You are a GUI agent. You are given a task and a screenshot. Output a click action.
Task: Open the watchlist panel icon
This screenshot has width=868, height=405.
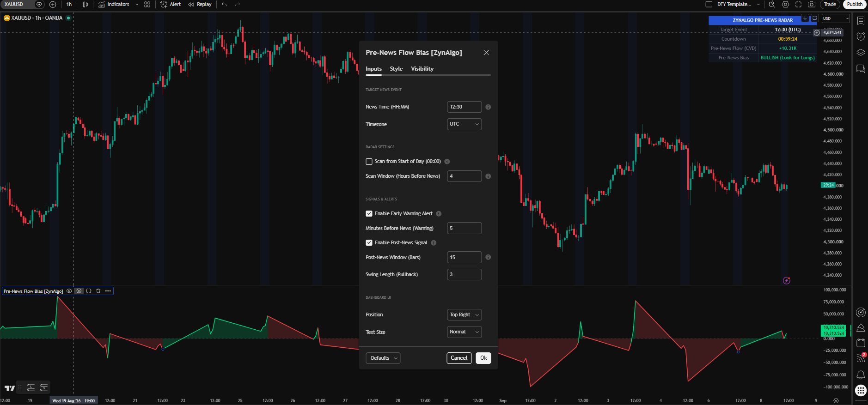click(x=861, y=21)
